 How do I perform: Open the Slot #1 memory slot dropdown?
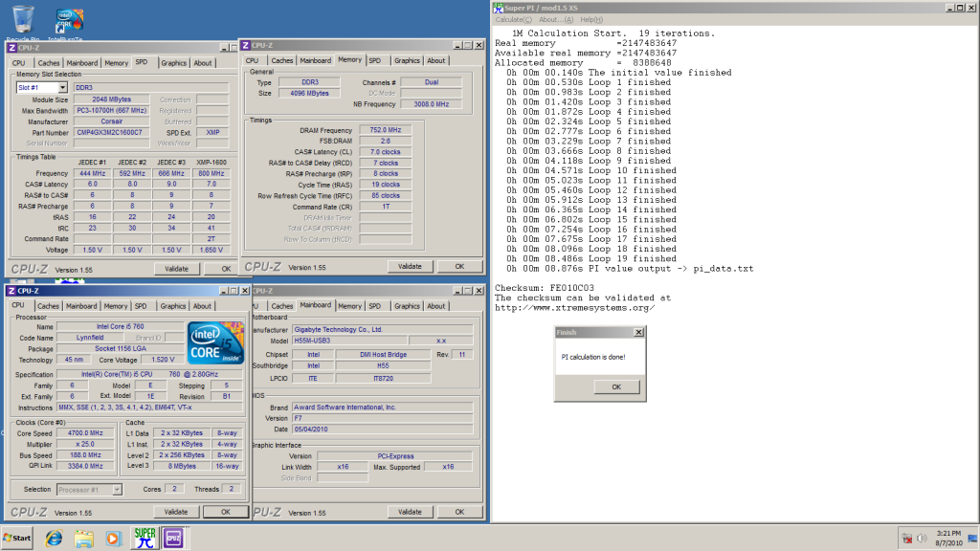pos(42,87)
